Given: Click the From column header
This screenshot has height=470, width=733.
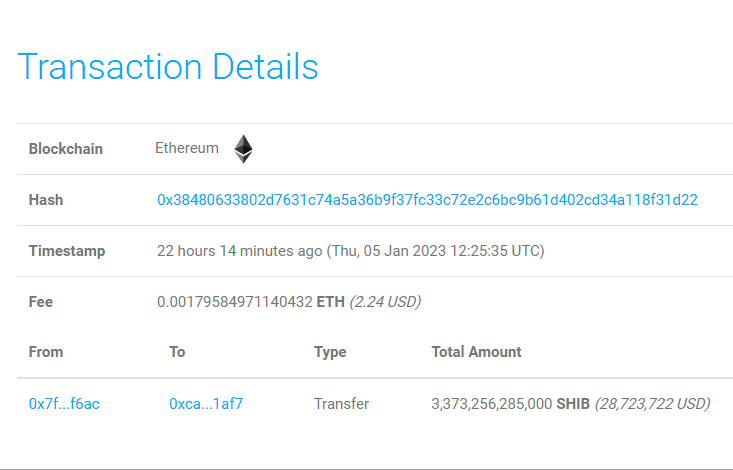Looking at the screenshot, I should point(46,352).
